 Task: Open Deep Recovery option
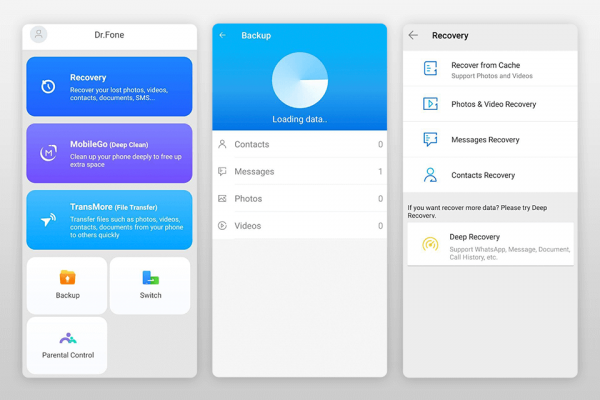pos(491,244)
